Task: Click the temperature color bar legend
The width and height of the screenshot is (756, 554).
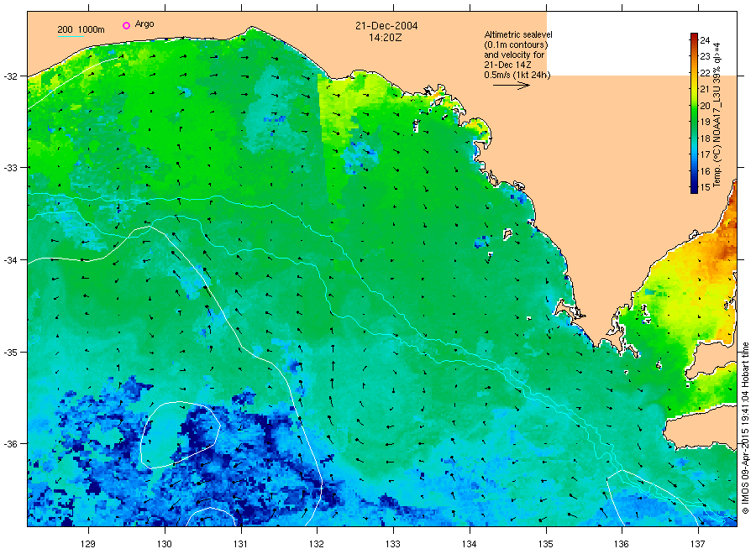Action: 694,113
